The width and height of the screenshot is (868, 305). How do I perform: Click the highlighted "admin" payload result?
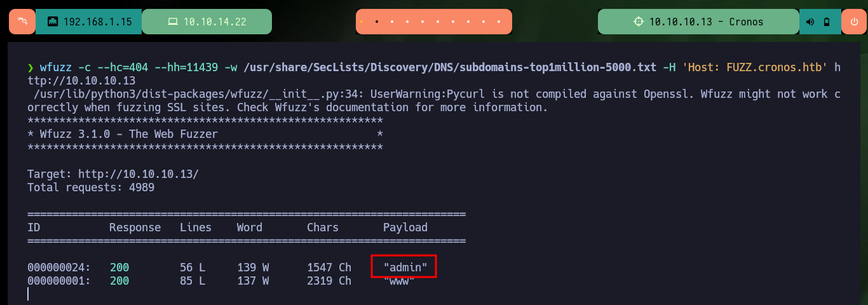405,268
